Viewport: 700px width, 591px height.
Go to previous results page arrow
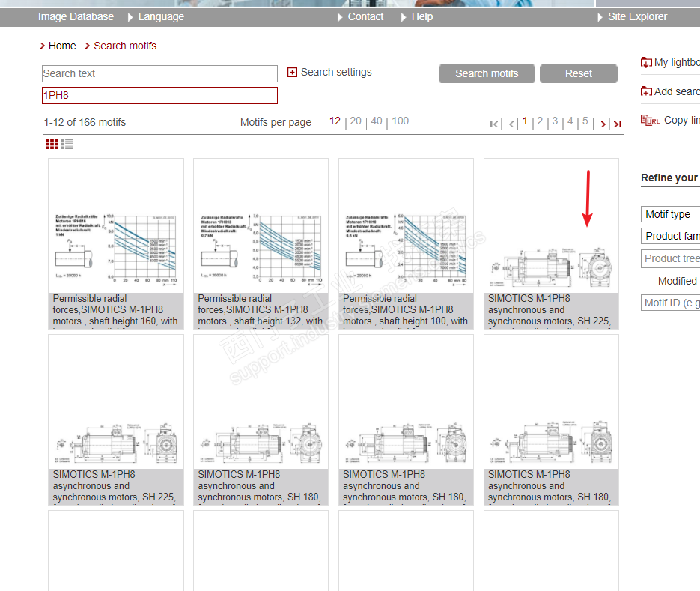(511, 124)
